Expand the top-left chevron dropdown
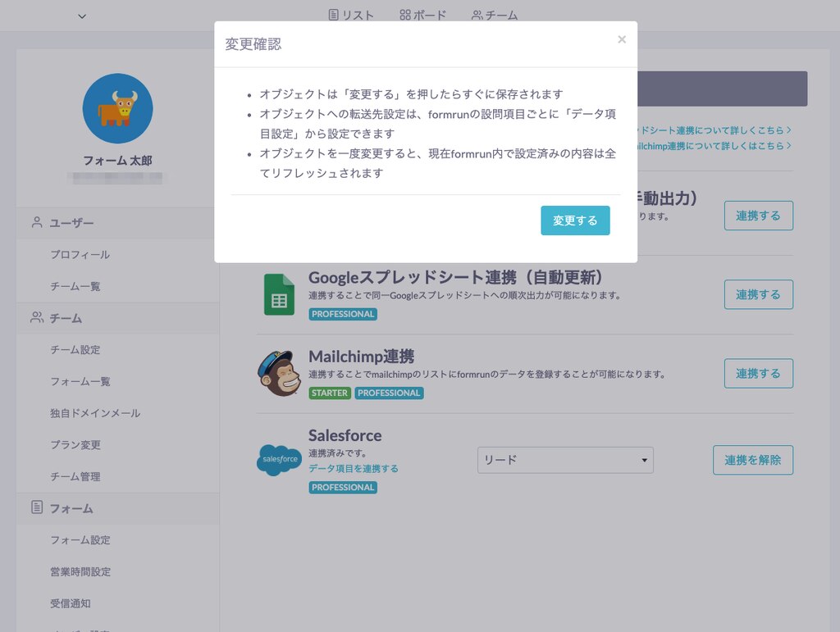 (x=82, y=16)
